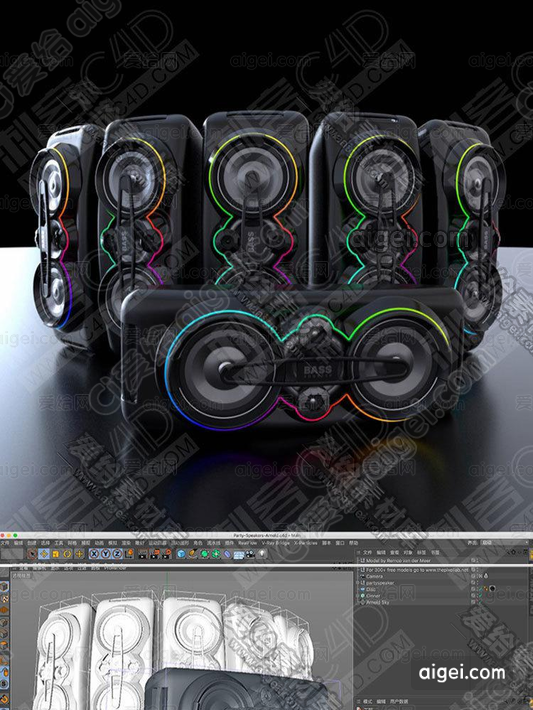This screenshot has width=533, height=710.
Task: Open the X-Particles menu
Action: 306,543
